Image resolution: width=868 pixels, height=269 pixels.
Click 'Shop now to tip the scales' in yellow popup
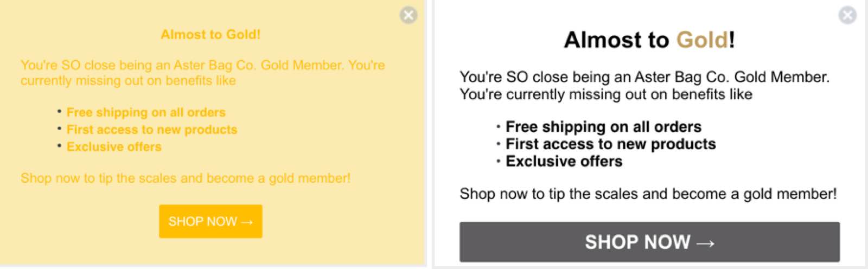pyautogui.click(x=186, y=178)
